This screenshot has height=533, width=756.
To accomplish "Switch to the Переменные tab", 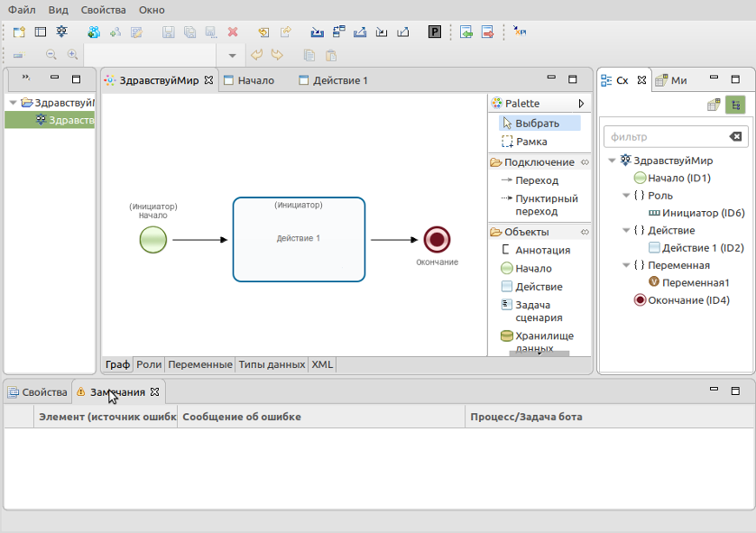I will 200,365.
